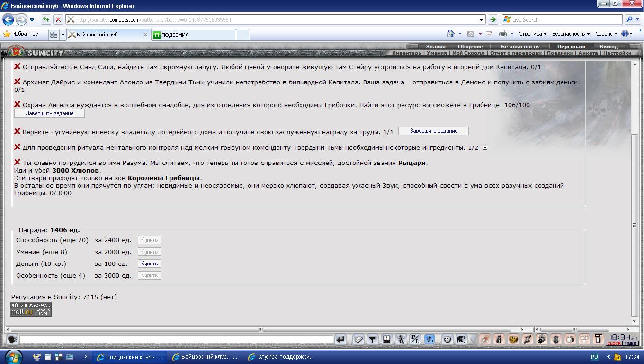Viewport: 644px width, 364px height.
Task: Open the Безопасность browser dropdown menu
Action: tap(571, 34)
